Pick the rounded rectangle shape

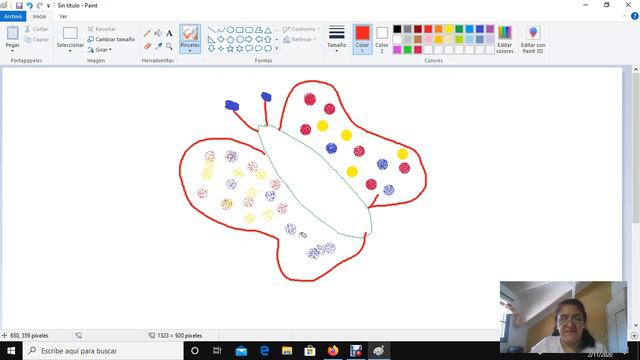pyautogui.click(x=249, y=30)
